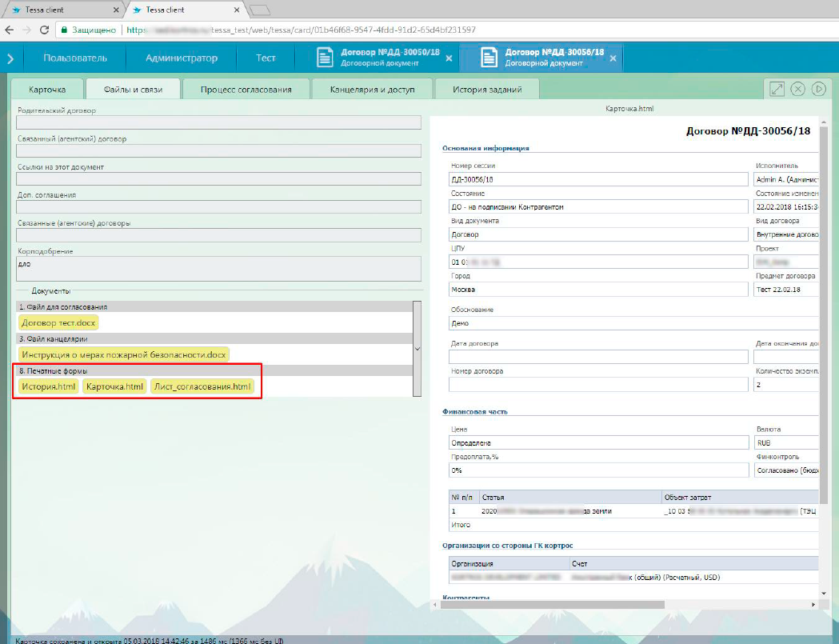Click the browser reload icon

pos(45,30)
